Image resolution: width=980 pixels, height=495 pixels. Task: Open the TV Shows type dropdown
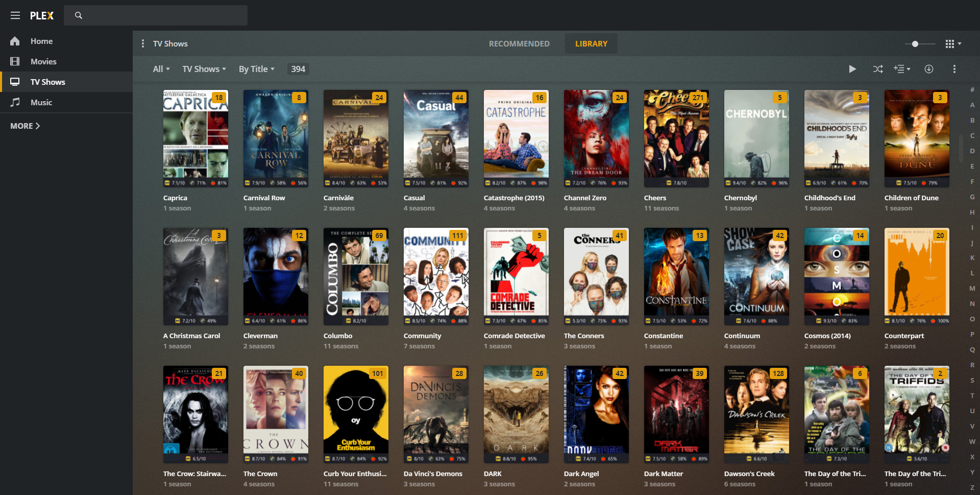click(x=204, y=69)
